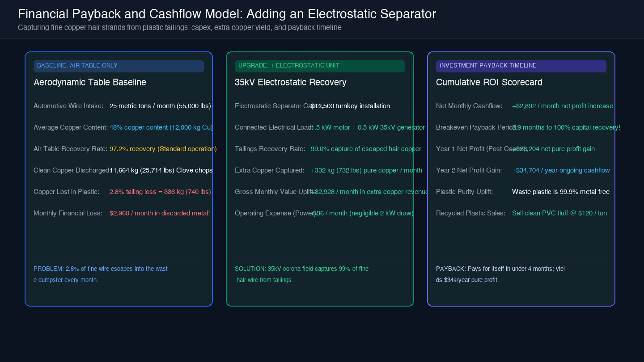Click the subtitle about capturing fine copper hair strands
The width and height of the screenshot is (644, 362).
[180, 28]
